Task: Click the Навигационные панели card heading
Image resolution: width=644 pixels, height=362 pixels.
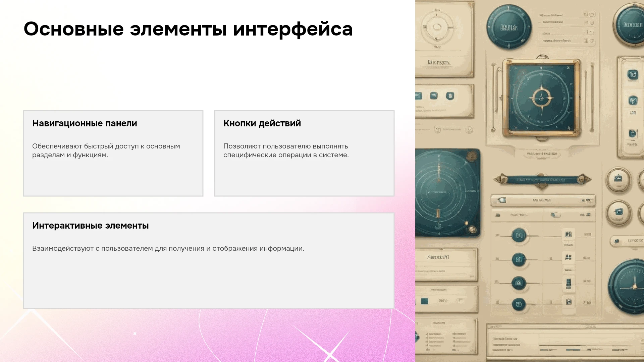Action: [85, 123]
